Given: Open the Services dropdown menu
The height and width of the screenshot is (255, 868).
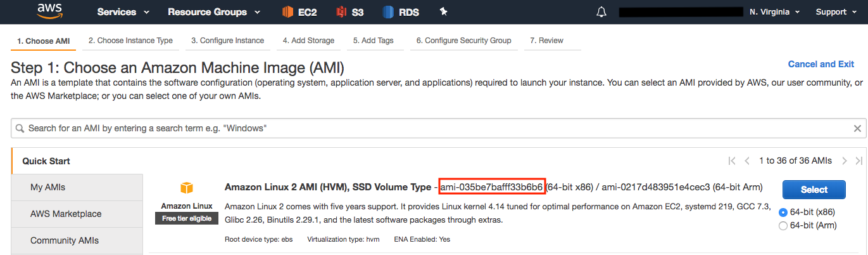Looking at the screenshot, I should coord(123,11).
